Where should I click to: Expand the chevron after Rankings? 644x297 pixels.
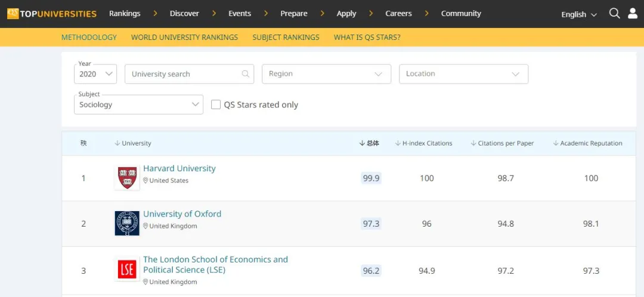click(x=155, y=14)
